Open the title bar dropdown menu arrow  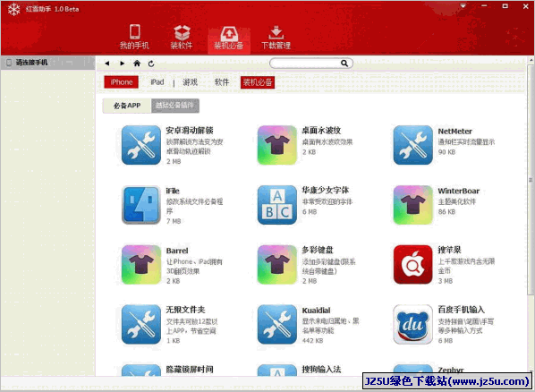pyautogui.click(x=463, y=6)
